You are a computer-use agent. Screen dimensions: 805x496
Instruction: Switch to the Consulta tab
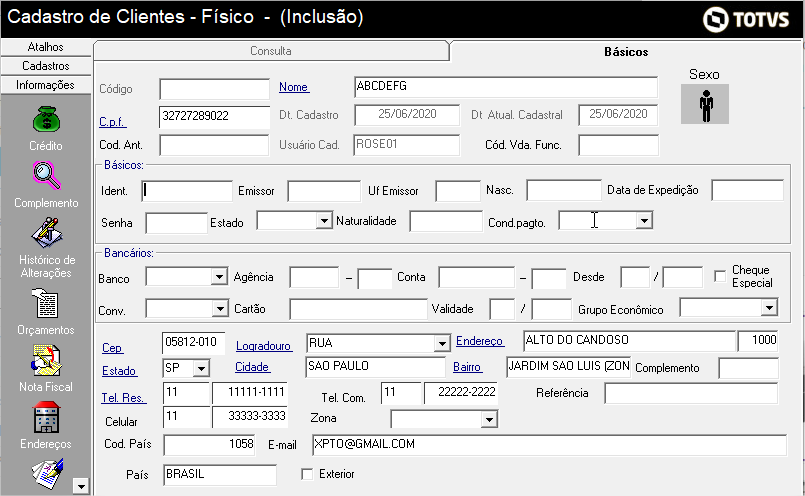(x=271, y=51)
